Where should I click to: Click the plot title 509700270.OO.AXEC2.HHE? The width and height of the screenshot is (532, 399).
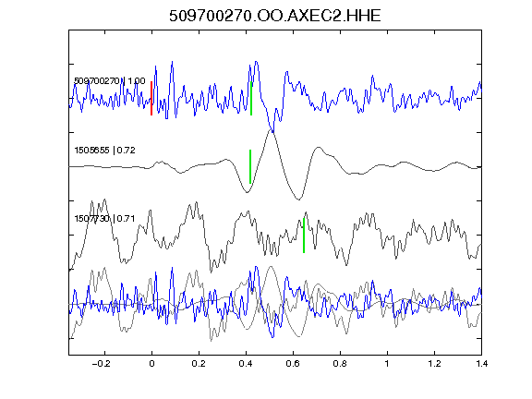pos(275,16)
